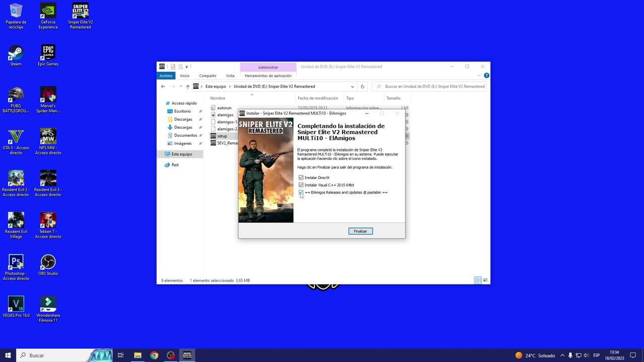Refresh the Explorer folder view
Image resolution: width=644 pixels, height=362 pixels.
coord(362,86)
